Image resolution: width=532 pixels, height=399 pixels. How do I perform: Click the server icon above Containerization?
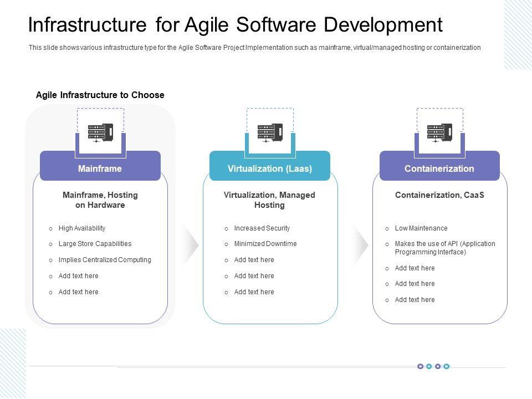point(439,132)
